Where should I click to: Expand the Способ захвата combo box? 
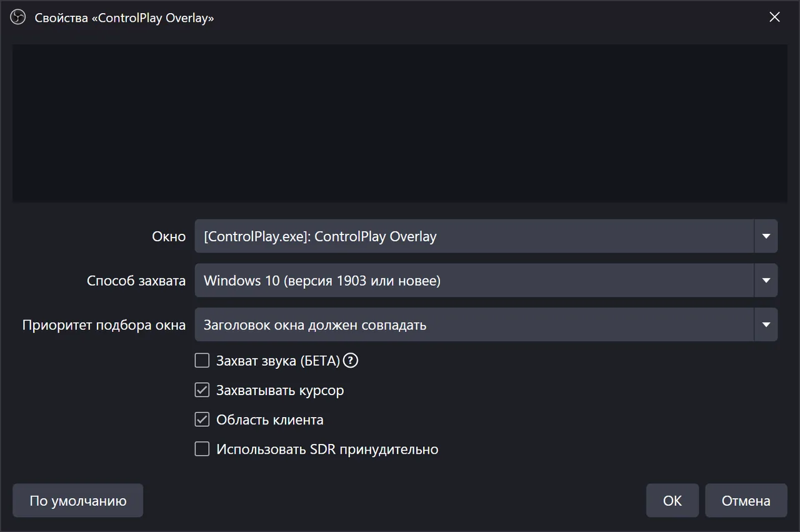tap(486, 281)
